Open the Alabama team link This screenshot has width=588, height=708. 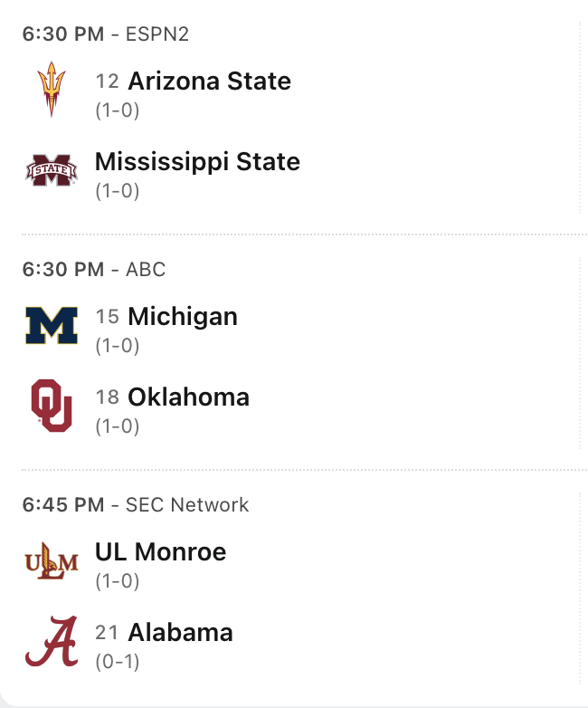(x=180, y=632)
